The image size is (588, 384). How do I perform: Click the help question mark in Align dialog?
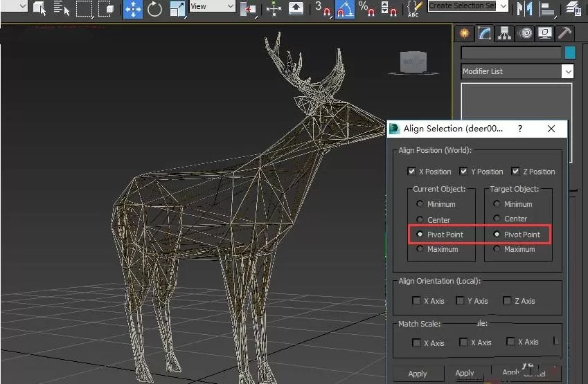[519, 129]
